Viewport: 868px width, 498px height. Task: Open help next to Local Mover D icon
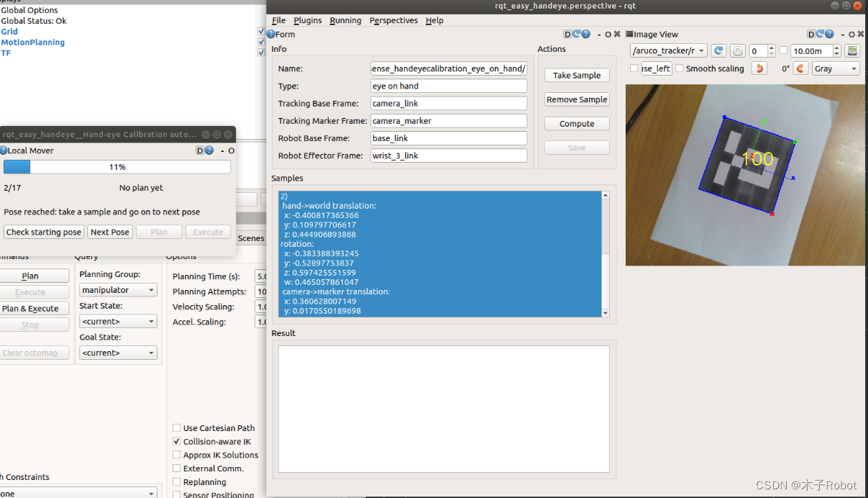click(209, 150)
